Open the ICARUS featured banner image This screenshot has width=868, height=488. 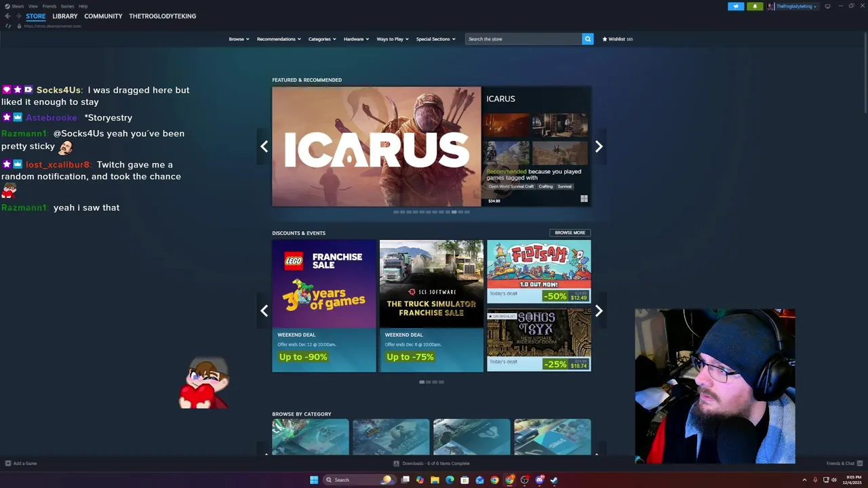pos(376,146)
